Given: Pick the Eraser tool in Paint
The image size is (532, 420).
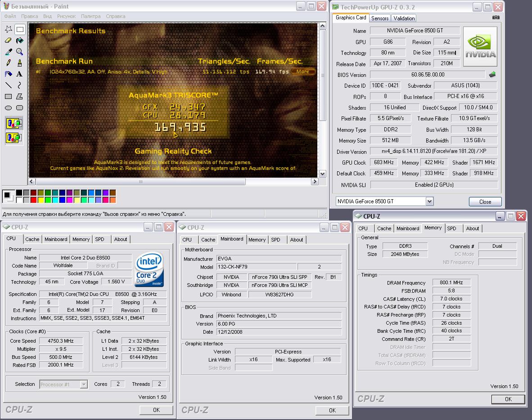Looking at the screenshot, I should (9, 40).
